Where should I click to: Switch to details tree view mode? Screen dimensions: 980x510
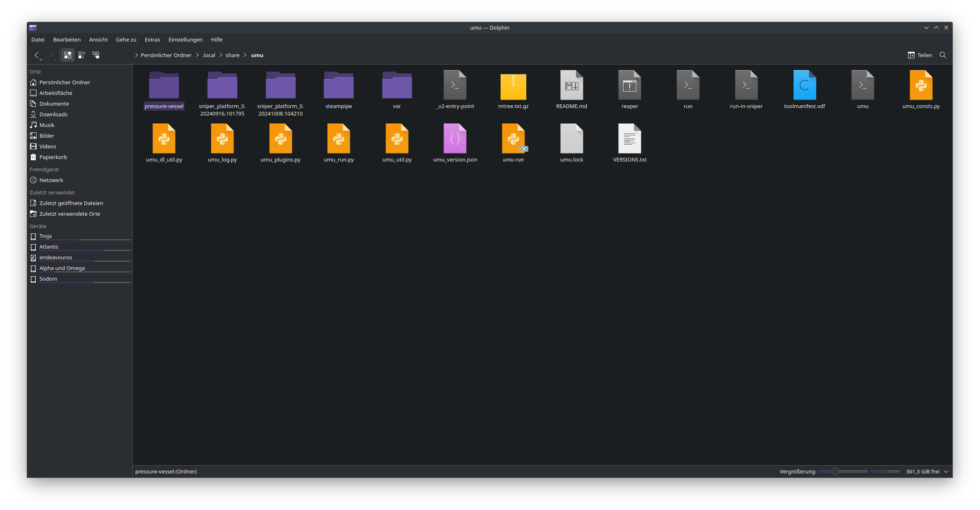coord(96,55)
